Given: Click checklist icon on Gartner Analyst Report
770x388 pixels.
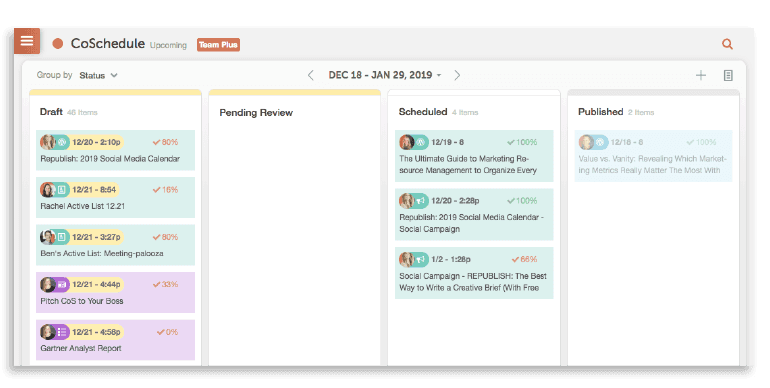Looking at the screenshot, I should (62, 332).
